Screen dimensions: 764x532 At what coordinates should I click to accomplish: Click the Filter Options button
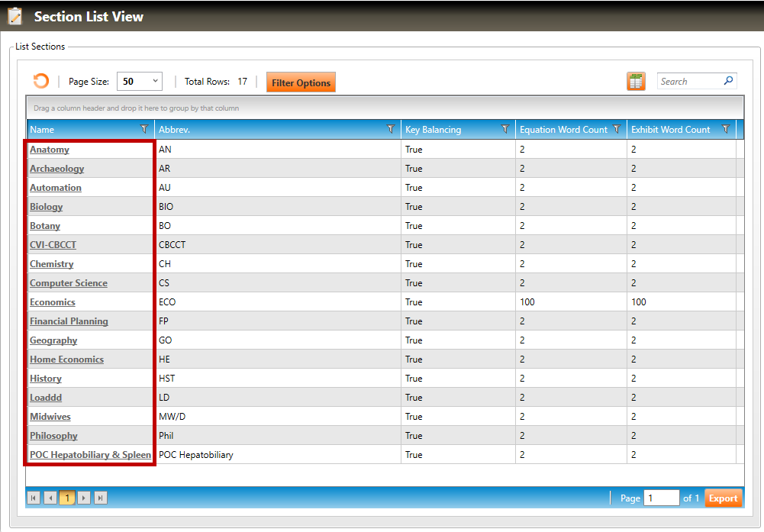[301, 82]
